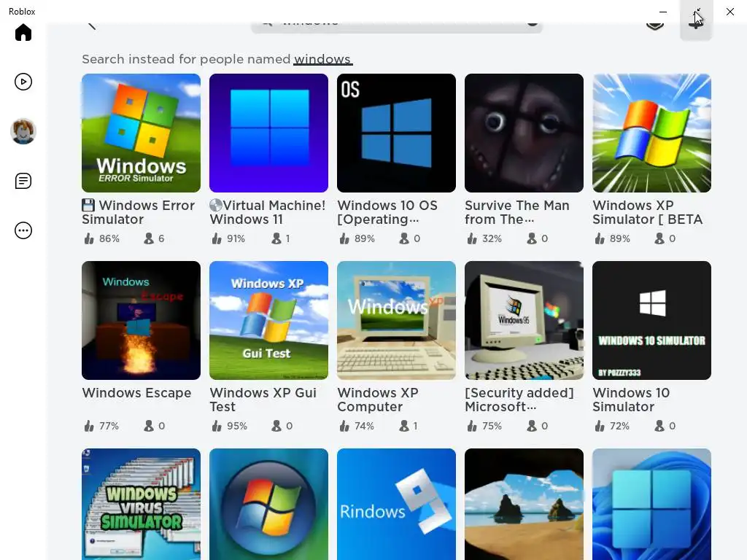Click the Windows Error Simulator title
The height and width of the screenshot is (560, 747).
point(138,212)
